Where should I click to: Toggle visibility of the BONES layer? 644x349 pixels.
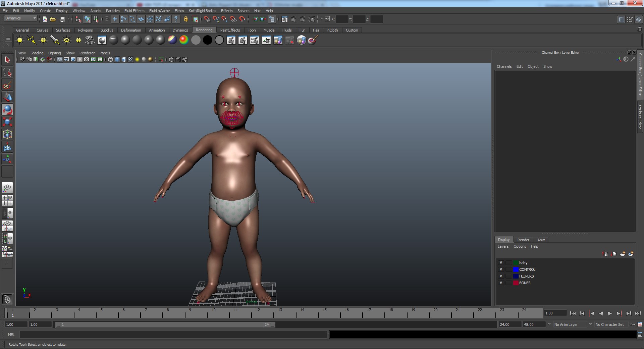pyautogui.click(x=501, y=283)
